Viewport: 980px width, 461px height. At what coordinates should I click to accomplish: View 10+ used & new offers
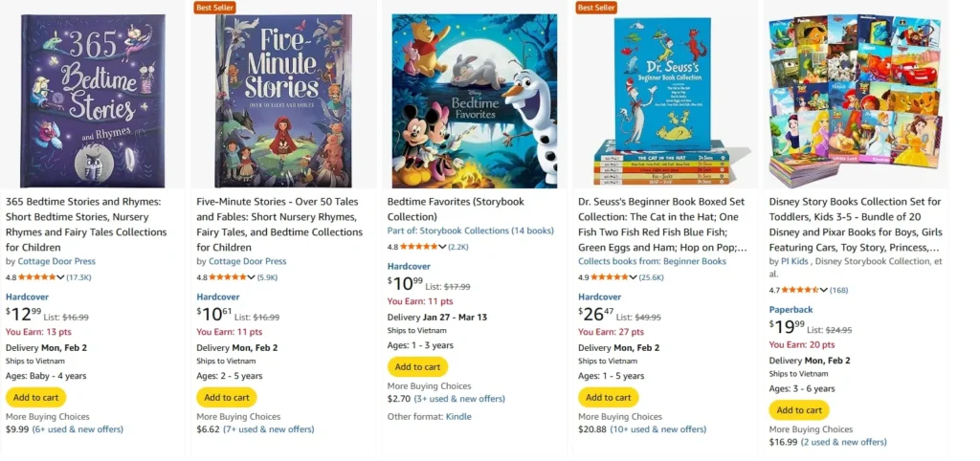(661, 429)
